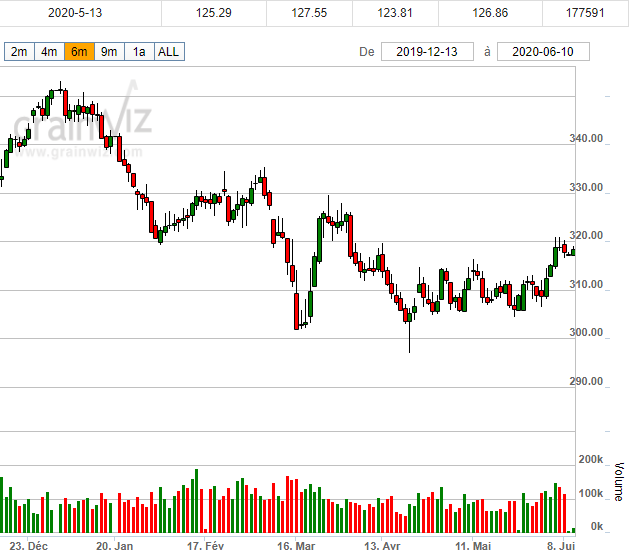Click the vertical Volume axis title
The height and width of the screenshot is (558, 644).
(619, 481)
